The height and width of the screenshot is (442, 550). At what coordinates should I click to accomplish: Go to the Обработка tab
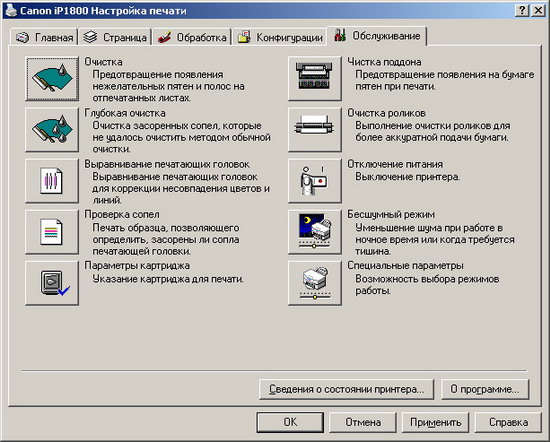point(192,37)
